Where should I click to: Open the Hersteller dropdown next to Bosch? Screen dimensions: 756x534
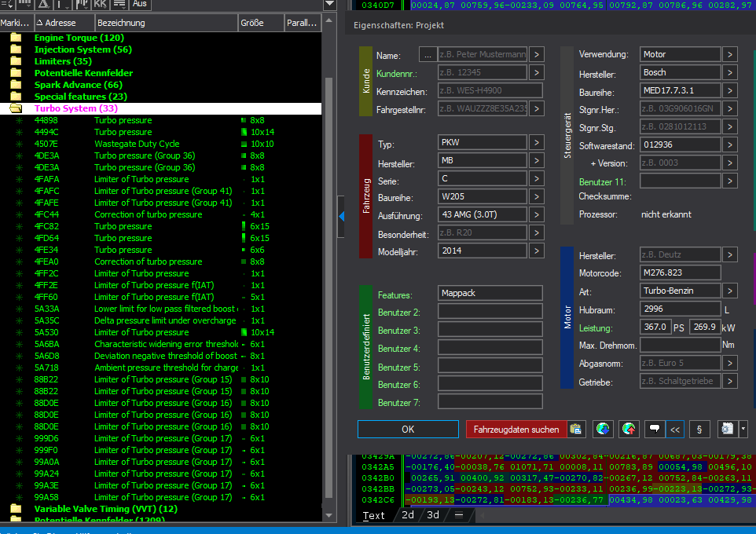(729, 73)
